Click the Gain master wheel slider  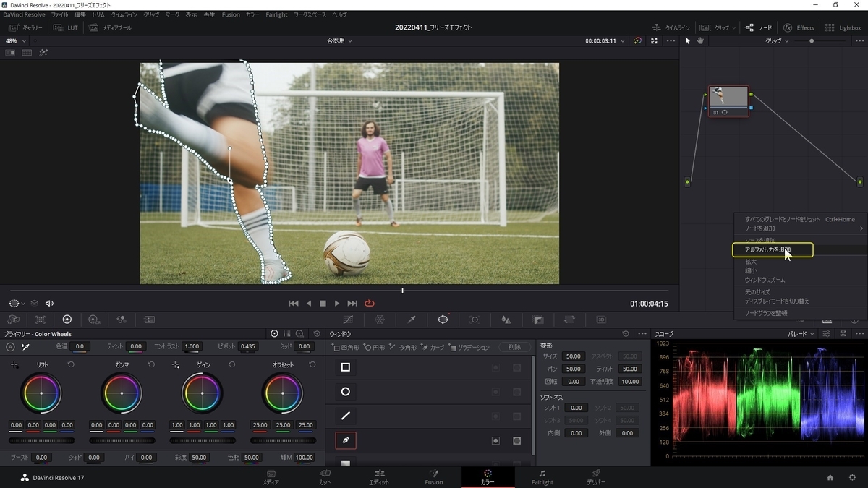click(x=203, y=440)
